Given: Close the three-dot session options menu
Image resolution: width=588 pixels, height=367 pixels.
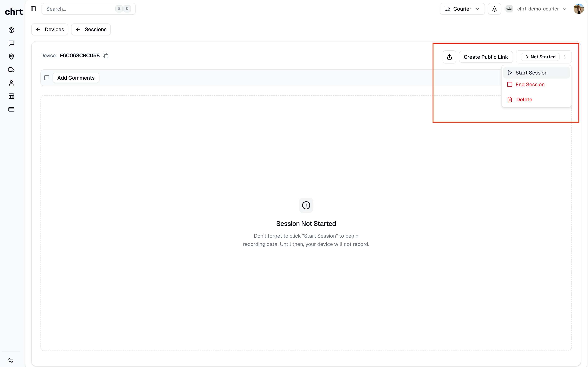Looking at the screenshot, I should (x=565, y=57).
